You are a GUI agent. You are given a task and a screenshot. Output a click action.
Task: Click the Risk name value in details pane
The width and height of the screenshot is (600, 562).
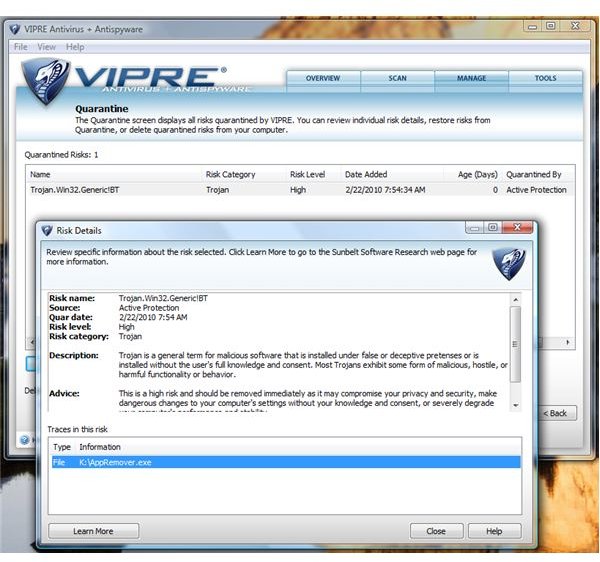[x=163, y=298]
